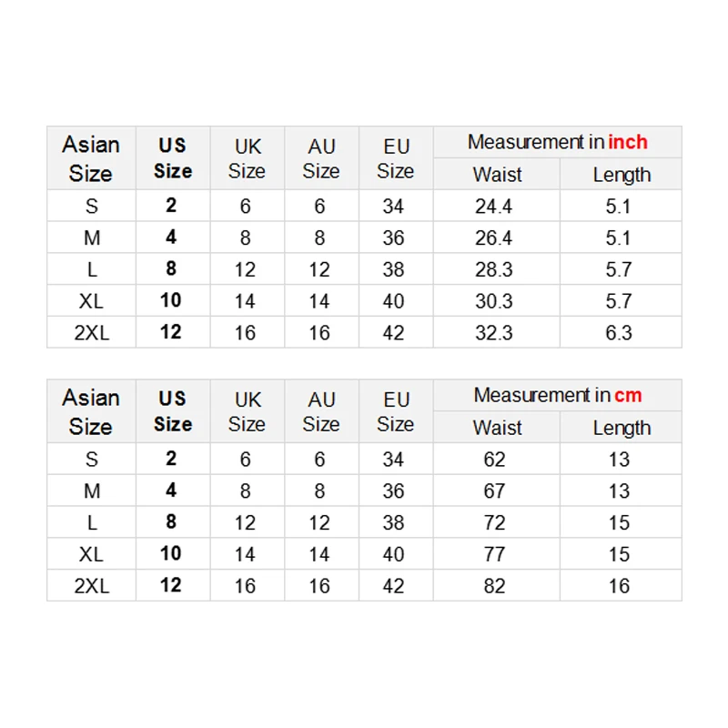Click the 72 waist measurement
The image size is (728, 728).
coord(494,523)
